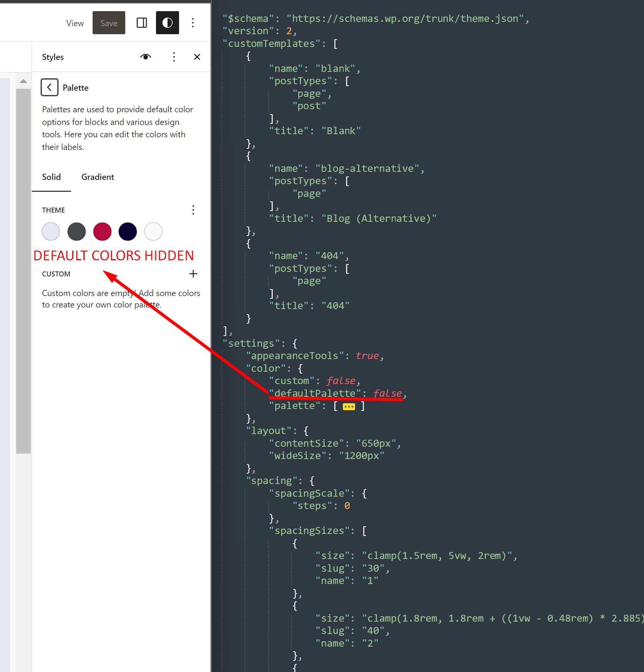Screen dimensions: 644x672
Task: Select the first lavender theme swatch
Action: [50, 231]
